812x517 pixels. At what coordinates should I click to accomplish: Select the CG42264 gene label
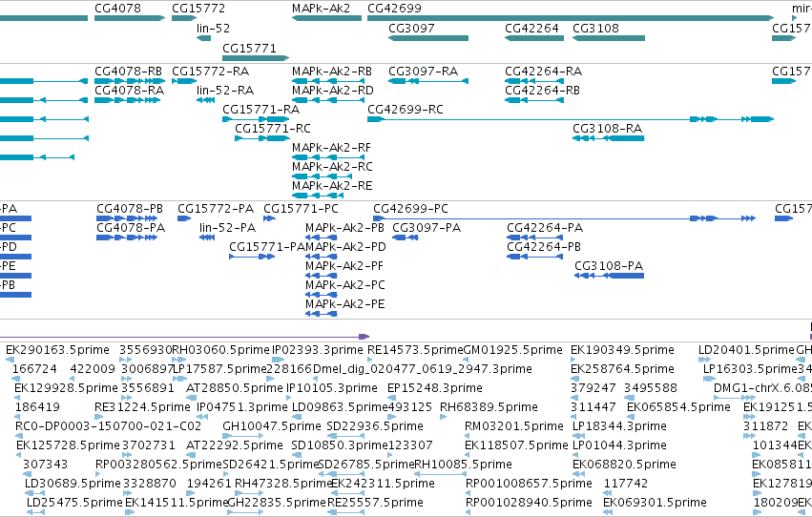[531, 29]
